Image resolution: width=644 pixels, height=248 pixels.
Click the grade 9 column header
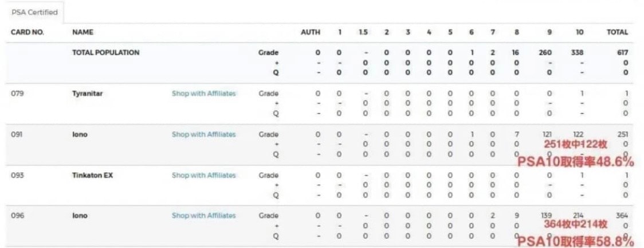[x=549, y=32]
